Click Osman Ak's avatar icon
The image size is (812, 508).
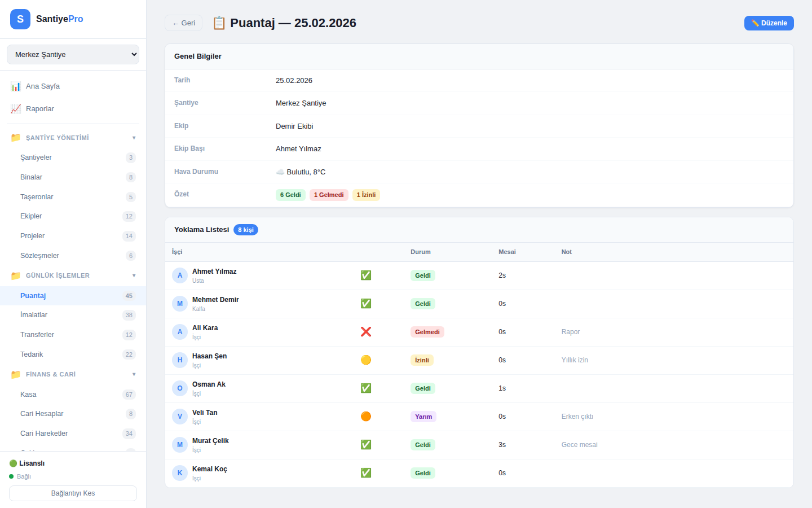pos(180,388)
